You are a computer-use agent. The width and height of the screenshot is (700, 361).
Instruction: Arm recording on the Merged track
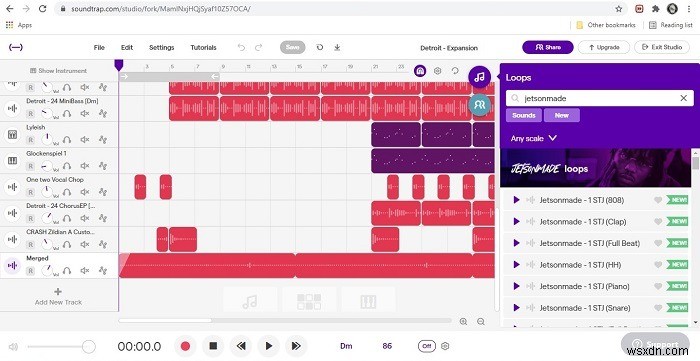30,271
